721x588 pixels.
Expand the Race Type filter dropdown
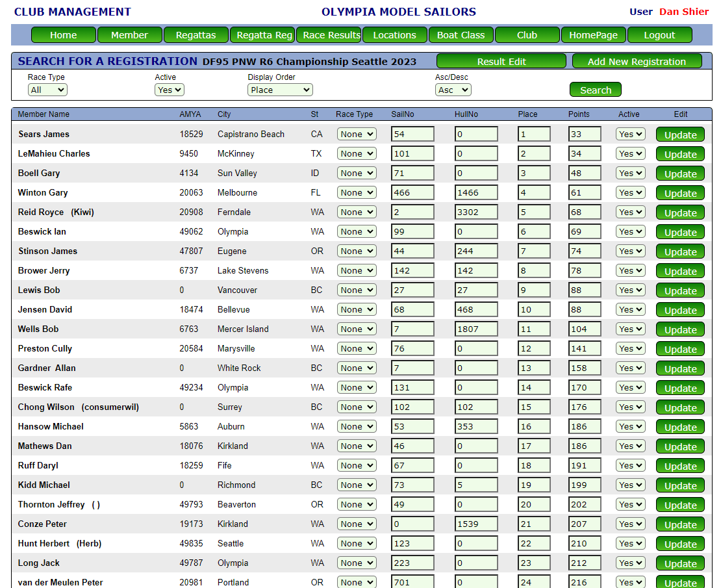[47, 90]
